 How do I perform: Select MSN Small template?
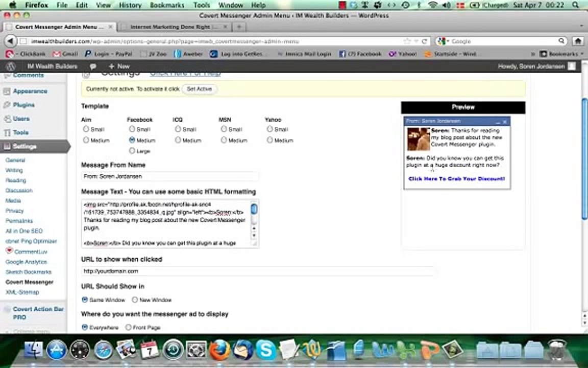[x=224, y=129]
